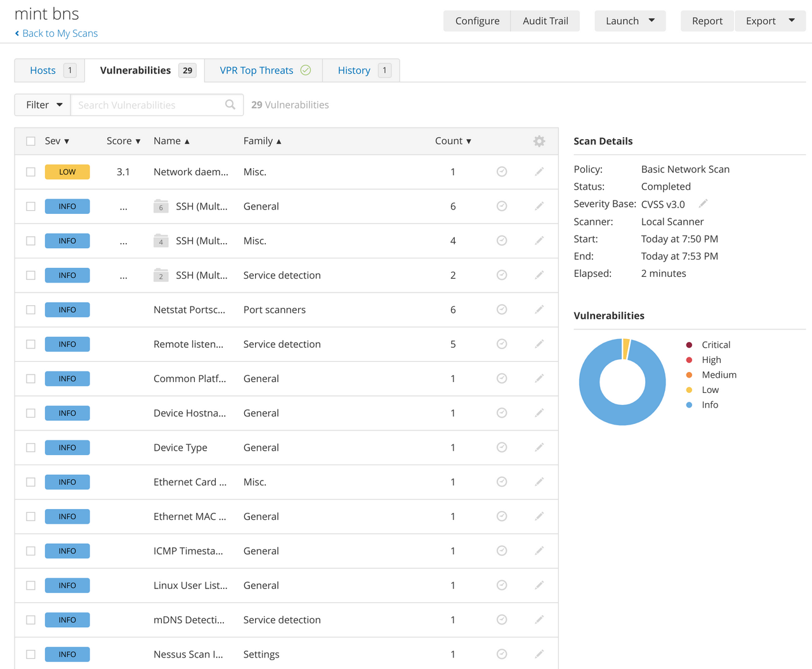Click pencil edit icon for Network daemon row

coord(539,172)
